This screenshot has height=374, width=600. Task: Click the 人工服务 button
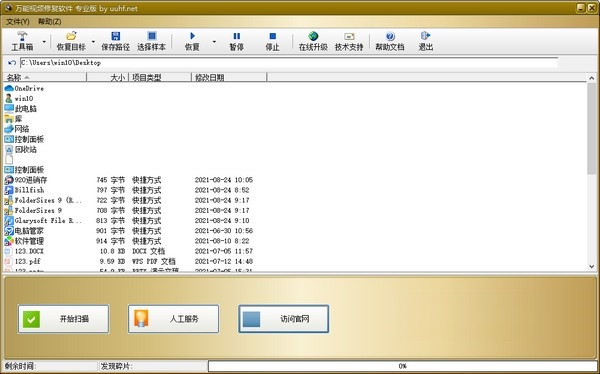[x=173, y=319]
